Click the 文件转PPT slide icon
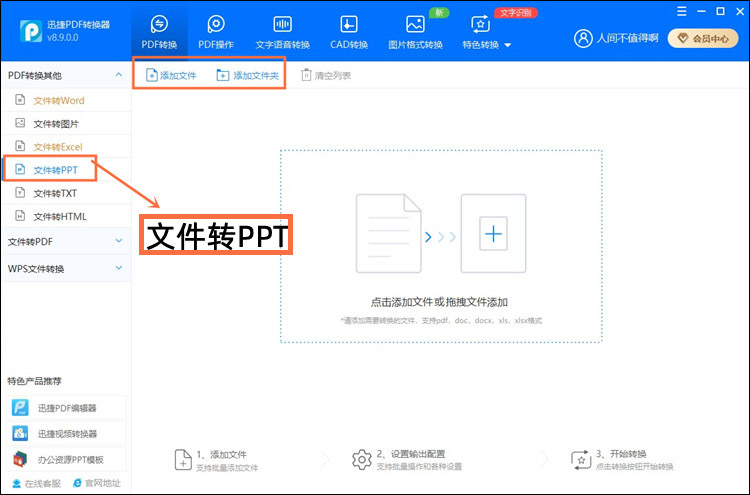 (x=20, y=169)
